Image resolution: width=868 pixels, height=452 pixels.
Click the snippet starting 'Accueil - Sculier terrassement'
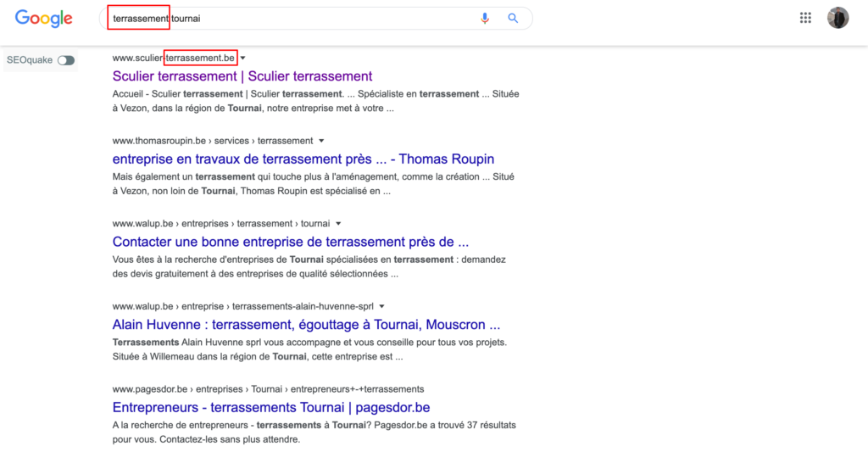tap(315, 102)
